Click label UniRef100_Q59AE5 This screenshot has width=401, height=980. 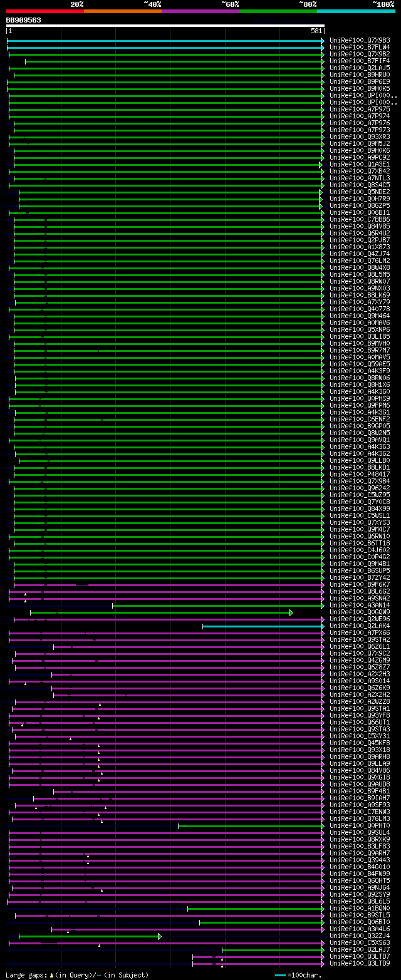click(360, 364)
